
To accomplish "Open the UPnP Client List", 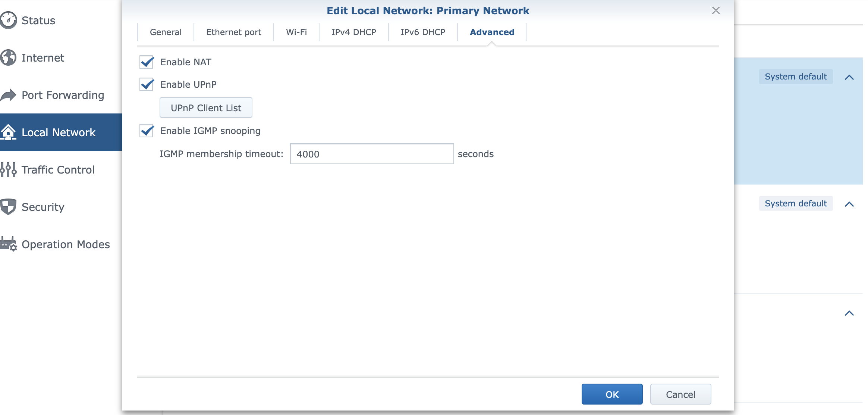I will [x=206, y=108].
